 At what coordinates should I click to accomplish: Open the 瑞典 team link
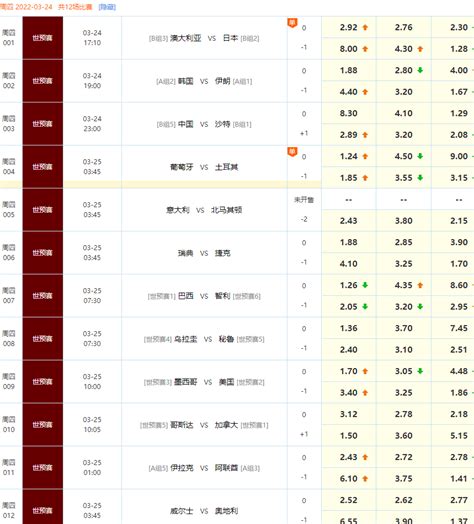point(186,253)
